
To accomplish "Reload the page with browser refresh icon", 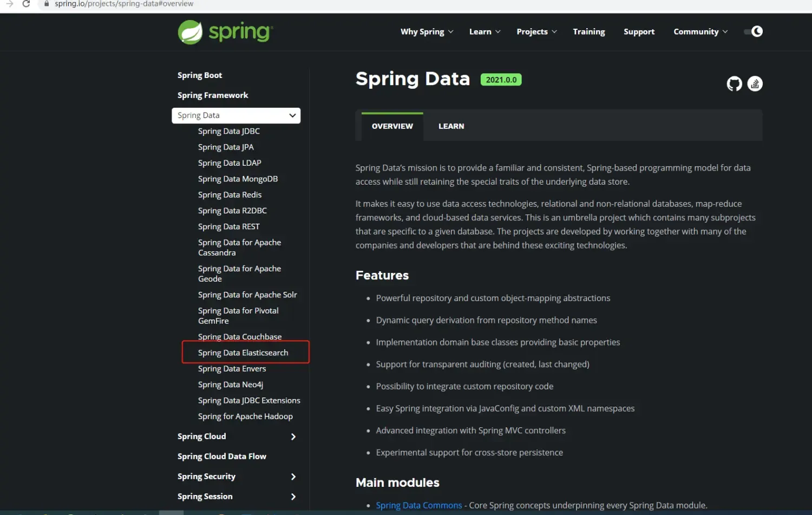I will (x=26, y=4).
